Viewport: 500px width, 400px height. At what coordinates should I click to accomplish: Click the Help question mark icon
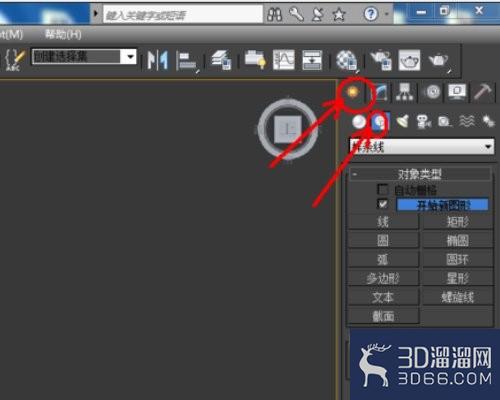tap(371, 14)
